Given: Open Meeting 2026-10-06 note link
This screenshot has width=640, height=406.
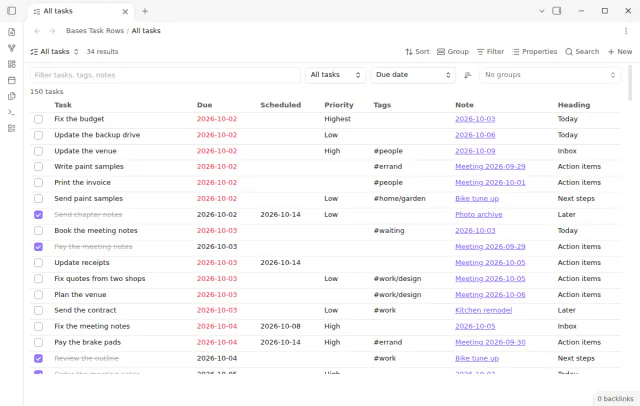Looking at the screenshot, I should (x=490, y=295).
